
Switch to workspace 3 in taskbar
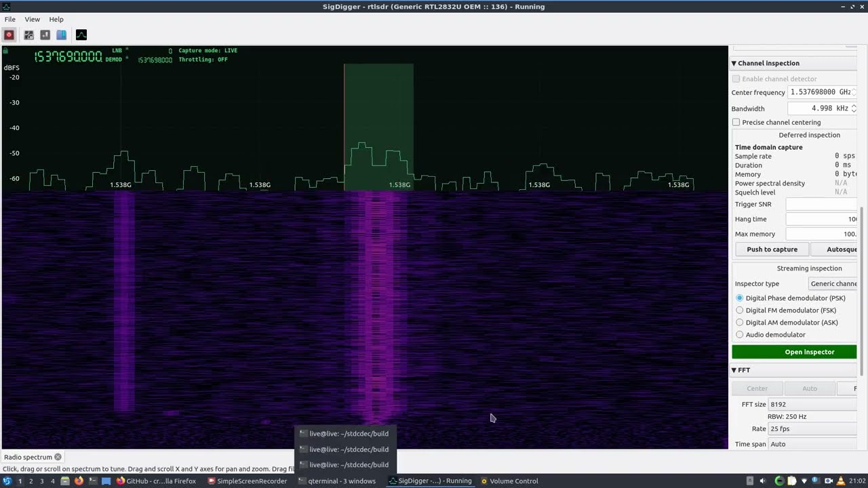click(x=41, y=481)
